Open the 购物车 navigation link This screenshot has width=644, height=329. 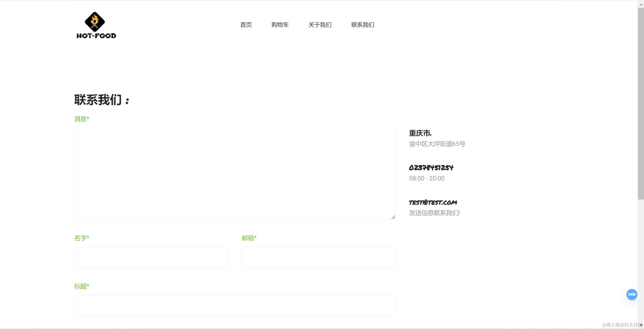280,25
